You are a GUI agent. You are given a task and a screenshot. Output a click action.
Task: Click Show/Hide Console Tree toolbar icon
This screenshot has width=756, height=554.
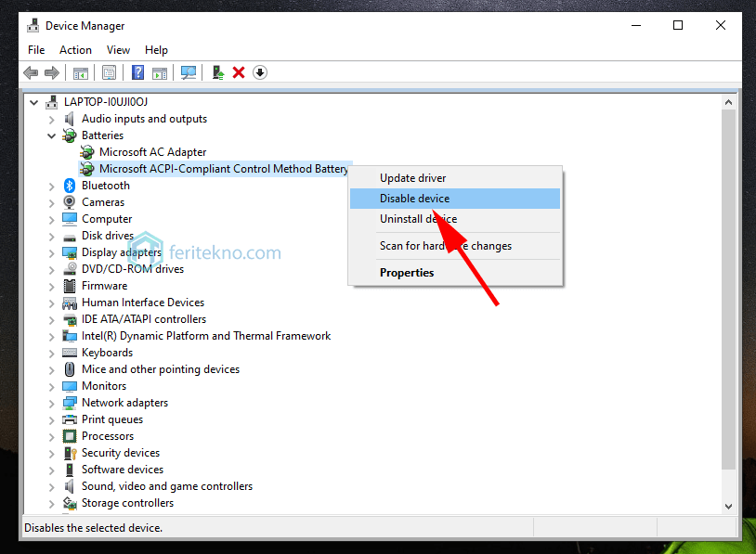pyautogui.click(x=81, y=73)
